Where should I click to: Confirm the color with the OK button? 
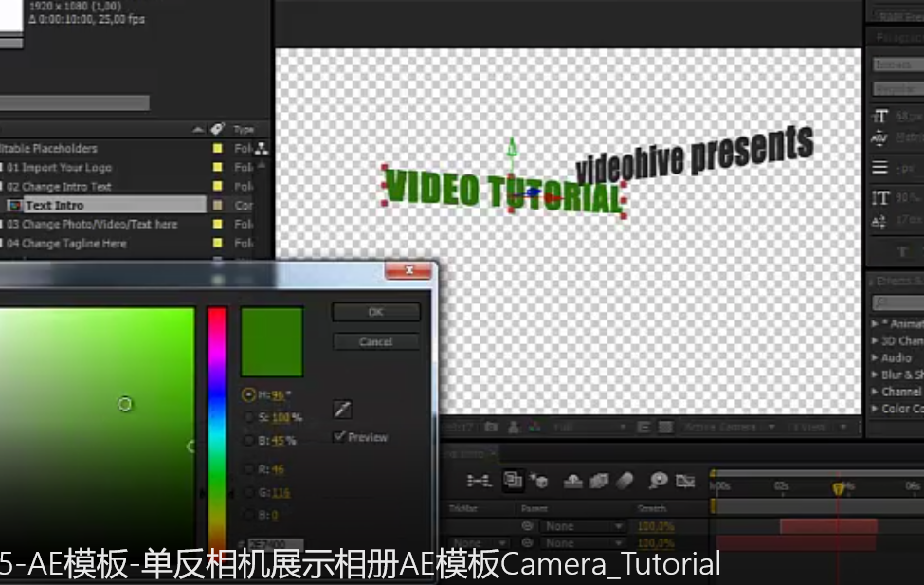[x=376, y=312]
